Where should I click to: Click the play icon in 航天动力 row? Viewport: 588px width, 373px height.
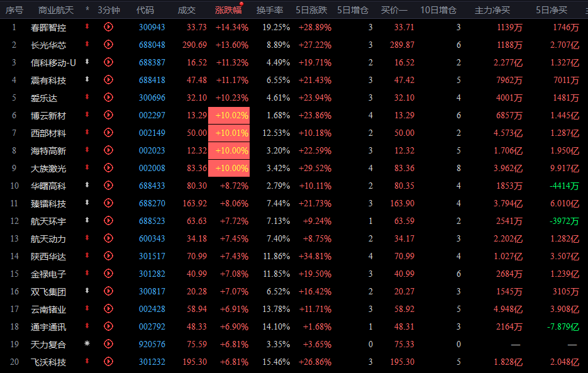(108, 239)
